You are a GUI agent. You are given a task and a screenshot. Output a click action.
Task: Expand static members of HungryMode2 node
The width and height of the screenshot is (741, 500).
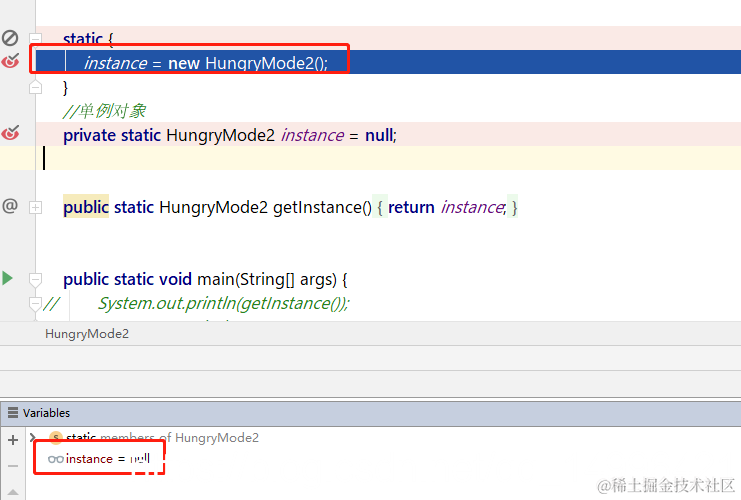point(33,438)
